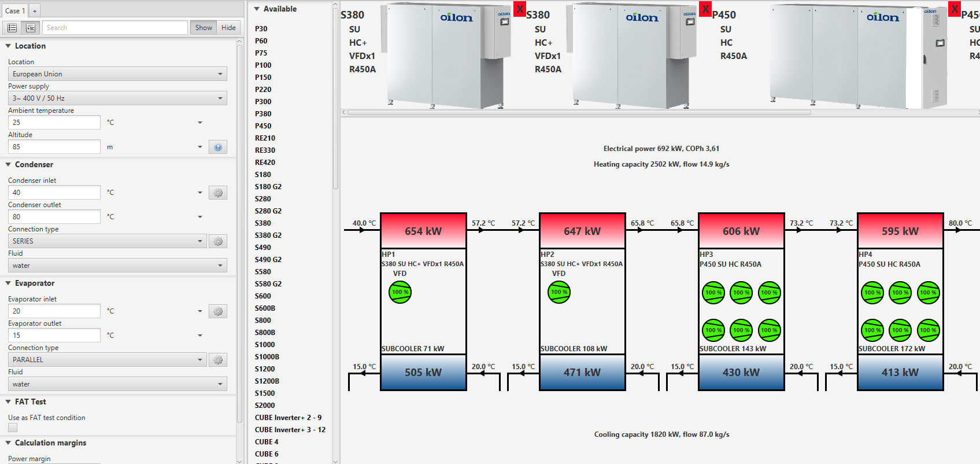
Task: Focus the Search field
Action: coord(114,28)
